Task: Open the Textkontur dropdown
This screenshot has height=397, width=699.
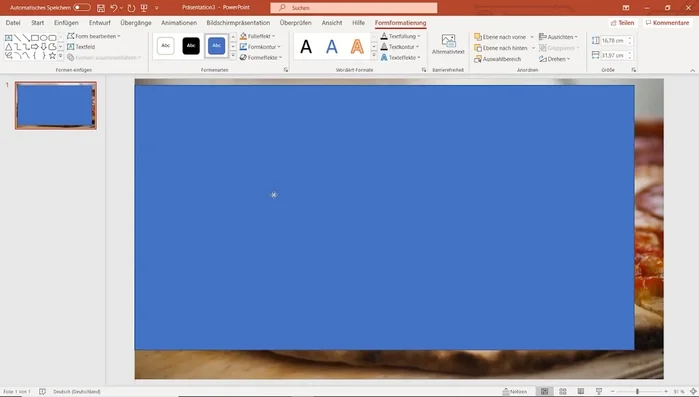Action: pyautogui.click(x=400, y=47)
